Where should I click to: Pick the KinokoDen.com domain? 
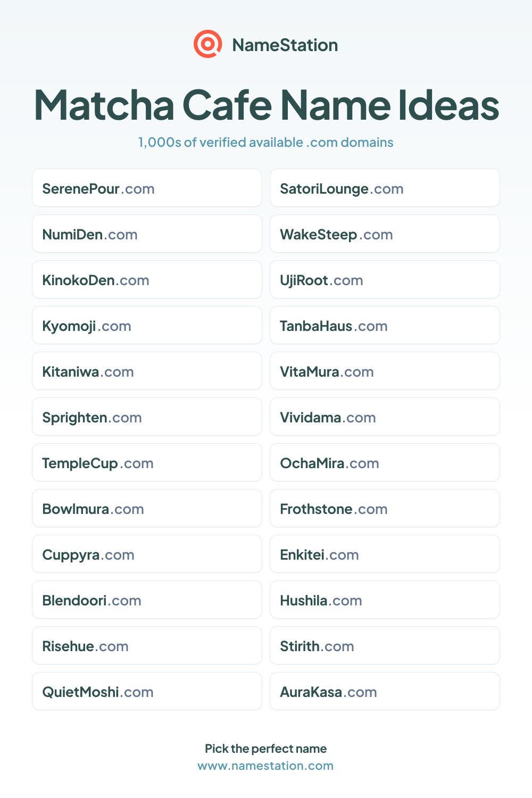(147, 279)
